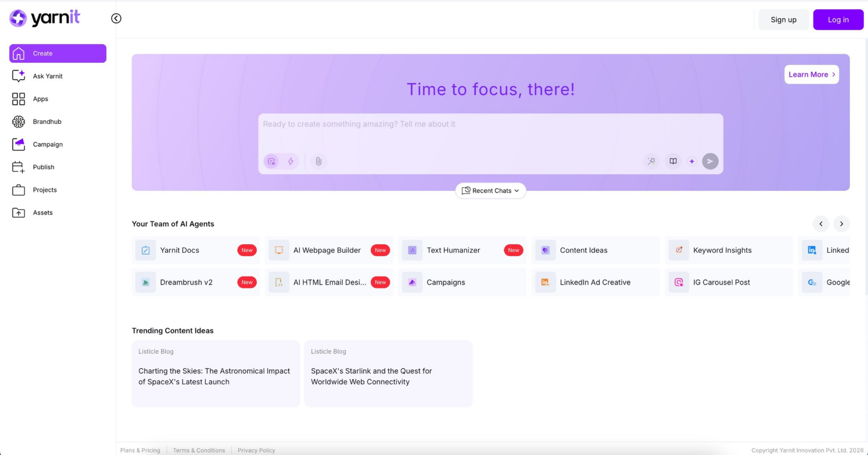Collapse the sidebar using the left chevron
The height and width of the screenshot is (455, 868).
[x=116, y=18]
